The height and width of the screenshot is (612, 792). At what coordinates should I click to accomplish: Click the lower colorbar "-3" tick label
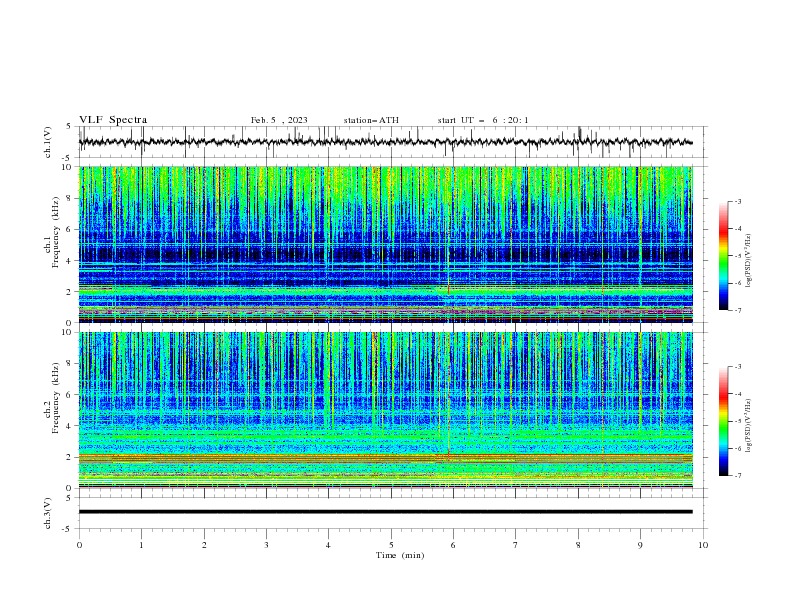(x=737, y=367)
